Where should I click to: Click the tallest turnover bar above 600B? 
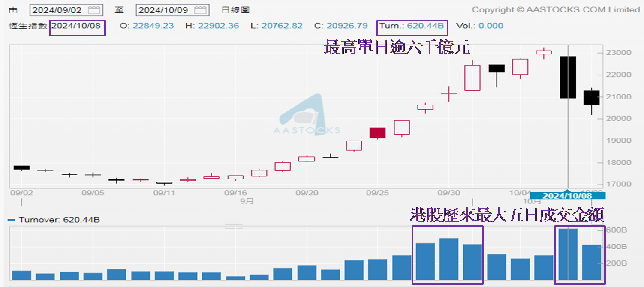[x=568, y=254]
